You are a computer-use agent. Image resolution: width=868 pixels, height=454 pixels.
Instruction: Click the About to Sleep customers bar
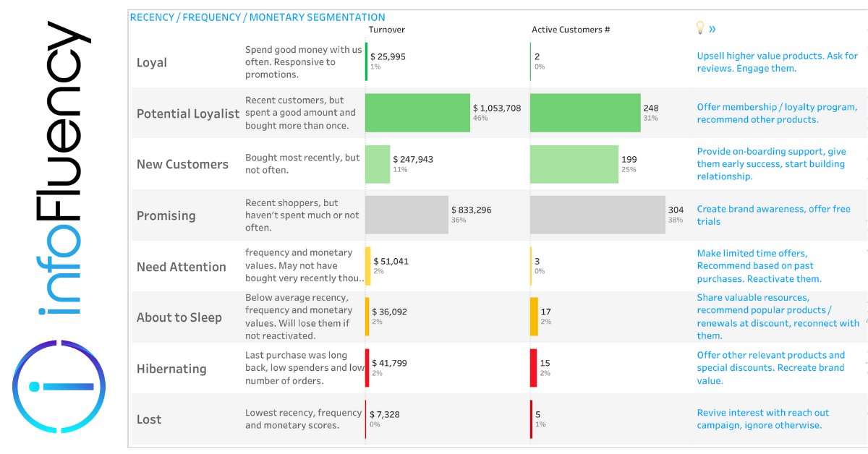coord(534,317)
